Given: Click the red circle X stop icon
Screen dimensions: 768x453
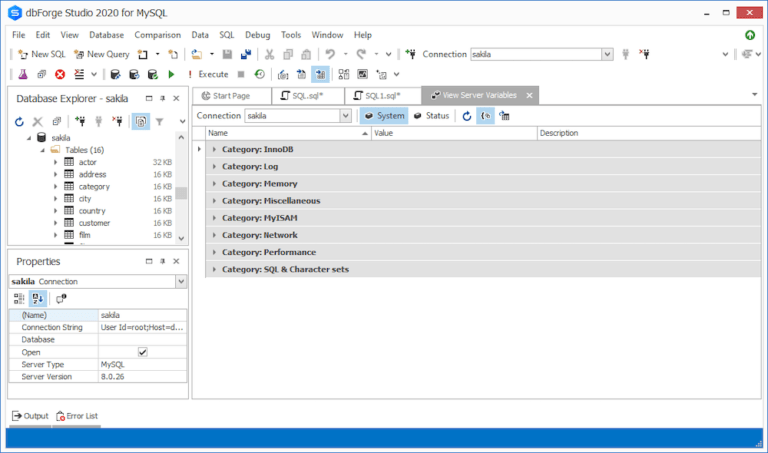Looking at the screenshot, I should [x=60, y=74].
